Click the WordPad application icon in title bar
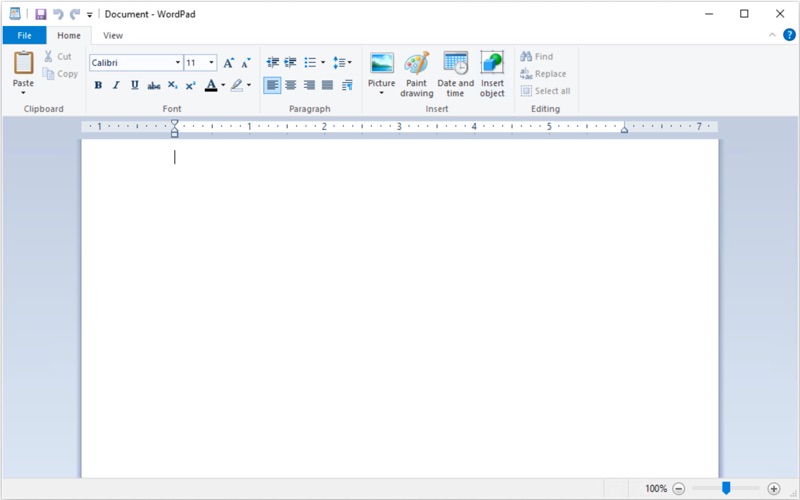The image size is (800, 500). [x=15, y=14]
